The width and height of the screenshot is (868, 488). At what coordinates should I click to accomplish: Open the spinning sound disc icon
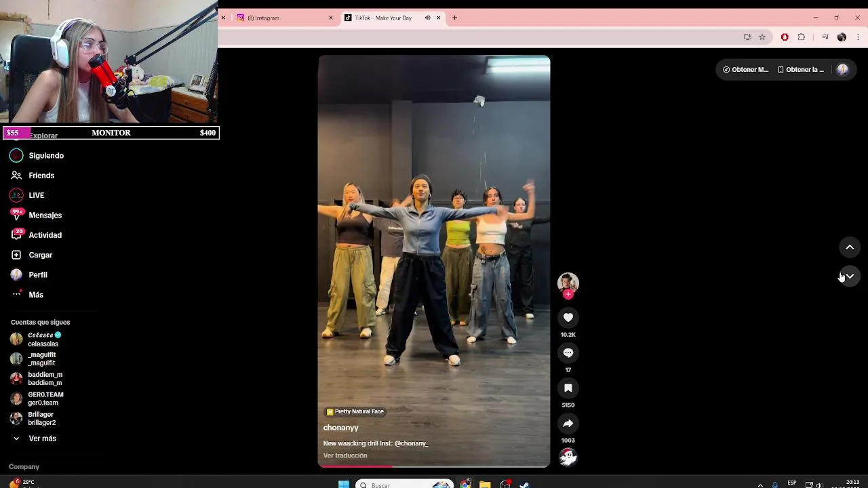[568, 457]
